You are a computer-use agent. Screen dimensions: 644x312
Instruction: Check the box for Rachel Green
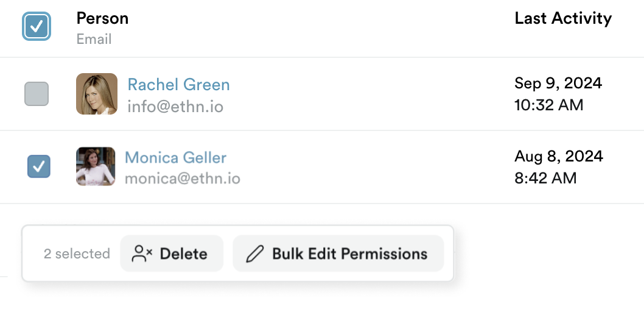pyautogui.click(x=37, y=94)
